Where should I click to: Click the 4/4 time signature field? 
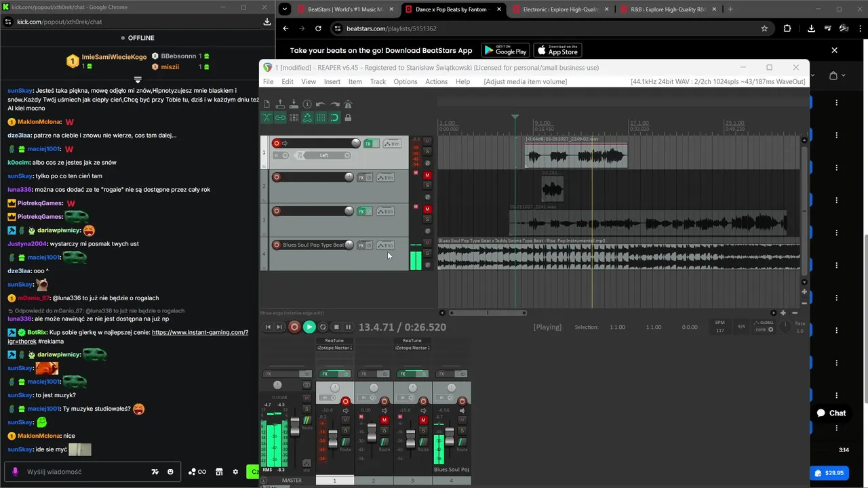[741, 327]
